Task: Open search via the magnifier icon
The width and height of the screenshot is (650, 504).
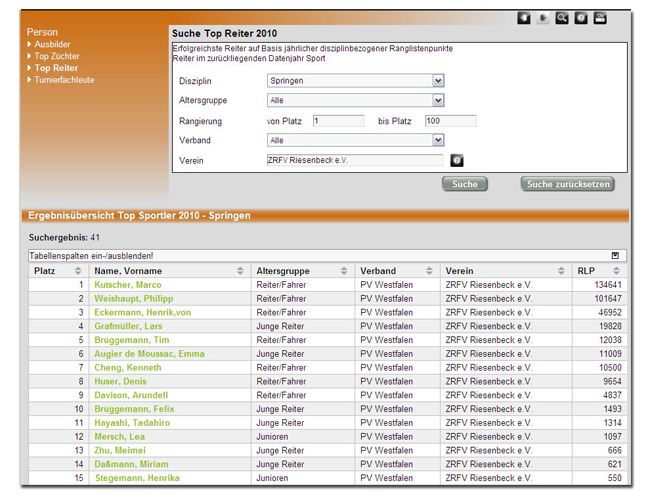Action: 562,18
